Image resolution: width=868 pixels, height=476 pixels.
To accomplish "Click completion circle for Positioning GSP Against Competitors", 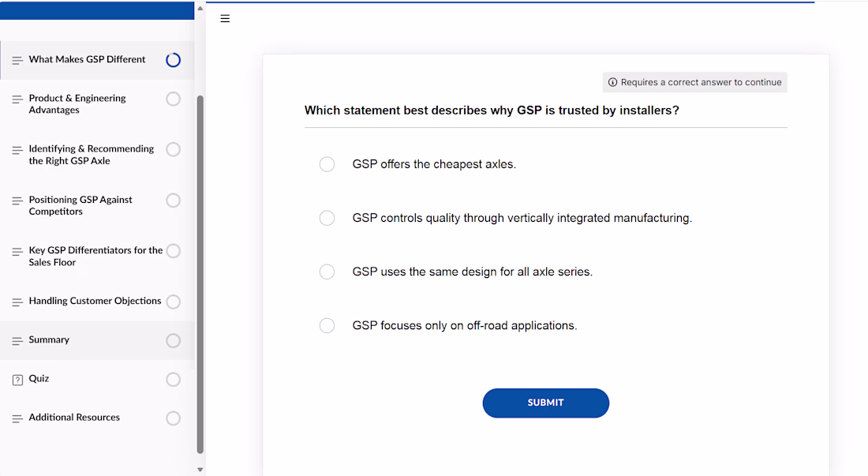I will (x=174, y=201).
